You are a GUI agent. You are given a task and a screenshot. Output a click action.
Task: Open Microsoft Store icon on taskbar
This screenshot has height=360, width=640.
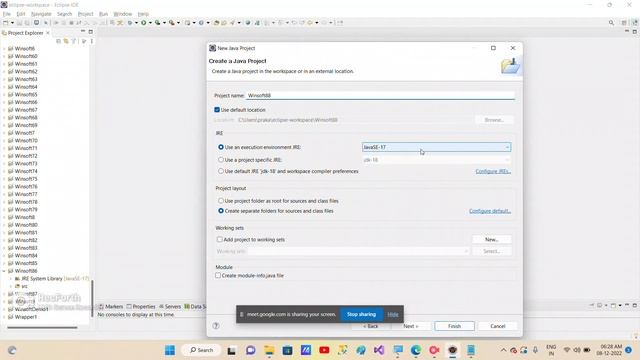point(287,350)
